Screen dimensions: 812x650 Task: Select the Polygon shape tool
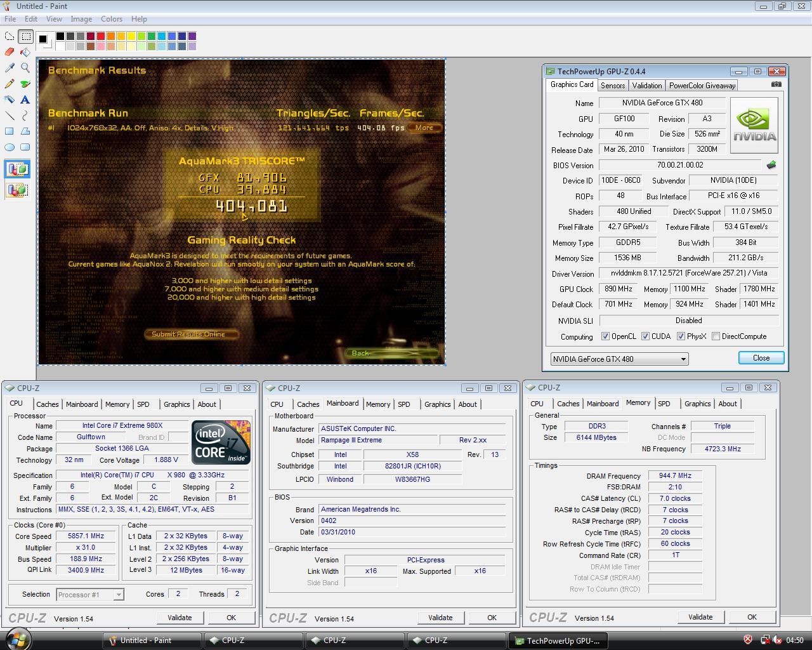(x=25, y=131)
